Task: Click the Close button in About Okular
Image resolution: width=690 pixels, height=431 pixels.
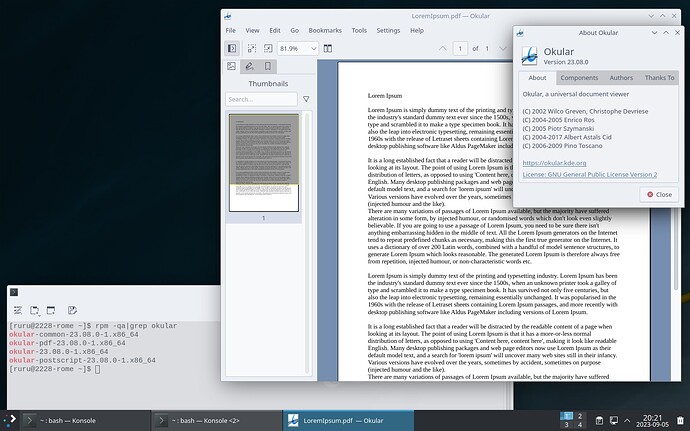Action: [659, 194]
